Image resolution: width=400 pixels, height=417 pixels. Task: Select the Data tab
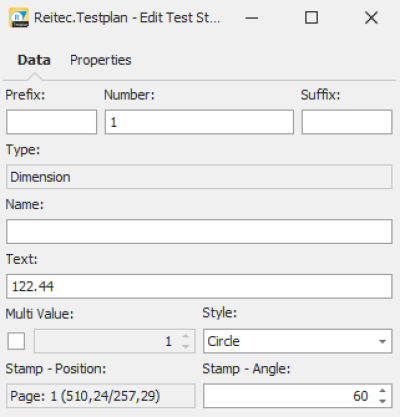pos(34,60)
